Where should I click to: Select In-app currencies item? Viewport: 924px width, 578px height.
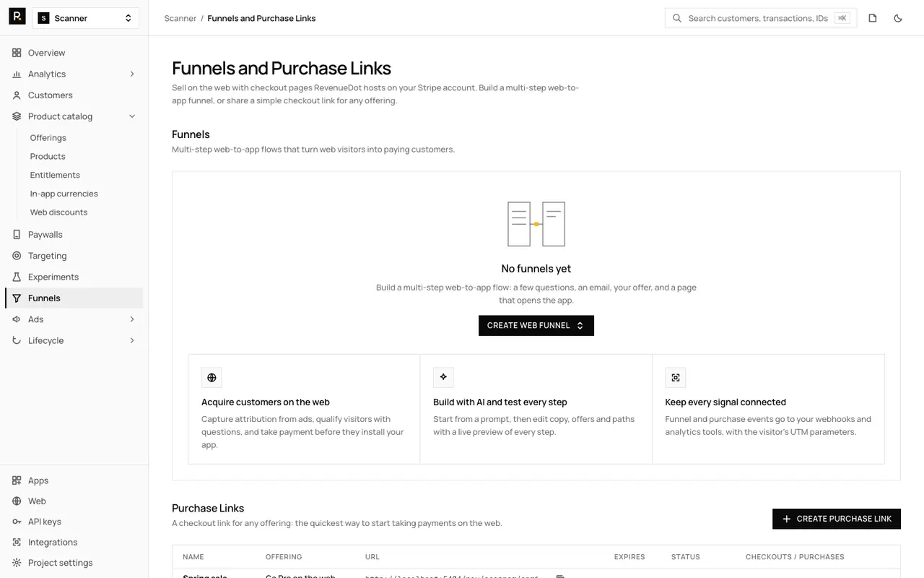point(64,194)
